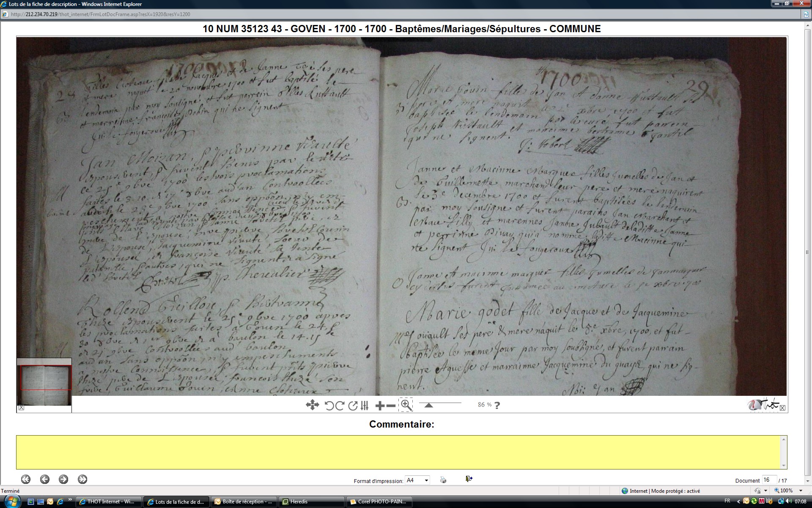This screenshot has width=812, height=508.
Task: Print the document with printer icon
Action: 443,480
